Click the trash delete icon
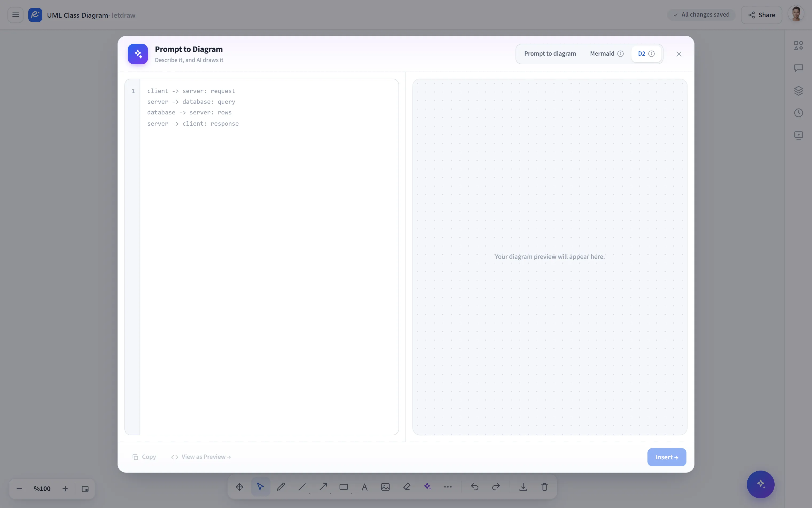The image size is (812, 508). point(545,487)
